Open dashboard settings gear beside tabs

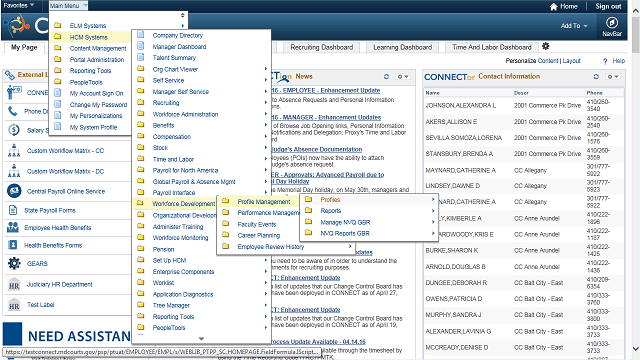tap(545, 46)
